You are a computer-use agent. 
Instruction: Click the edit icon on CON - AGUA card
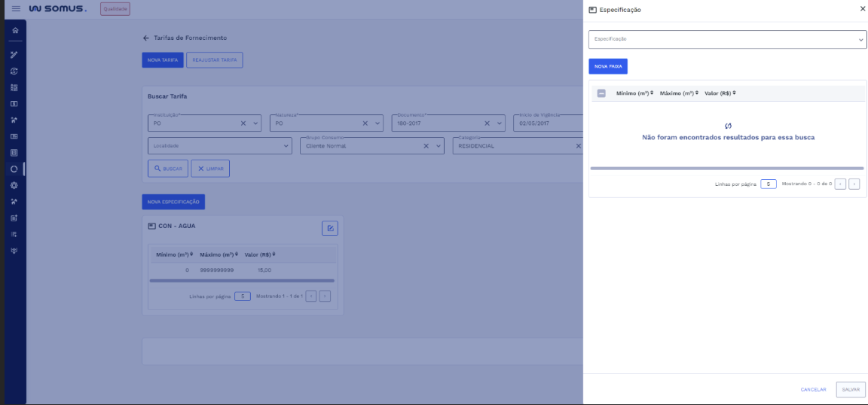[x=329, y=228]
